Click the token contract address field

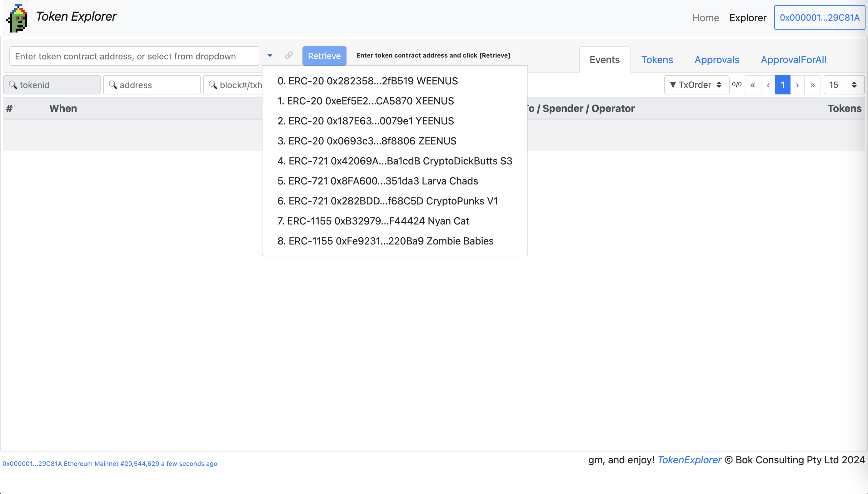click(134, 56)
